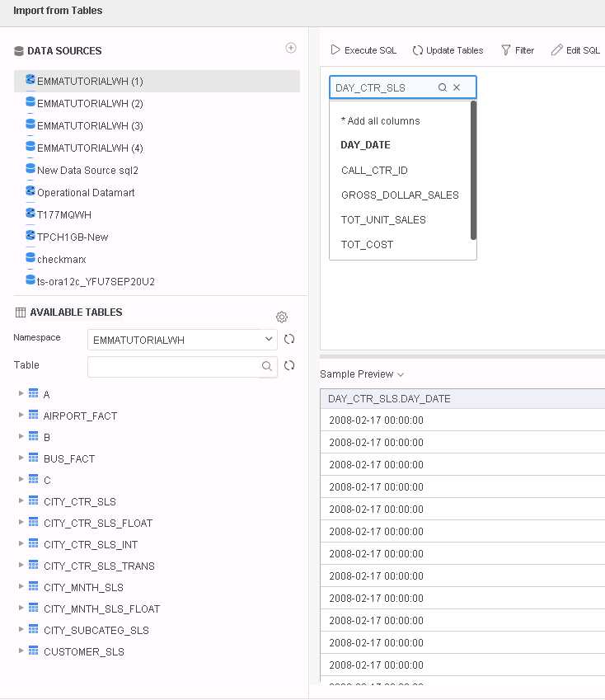Click the Table search magnifier icon
The width and height of the screenshot is (605, 700).
click(267, 366)
